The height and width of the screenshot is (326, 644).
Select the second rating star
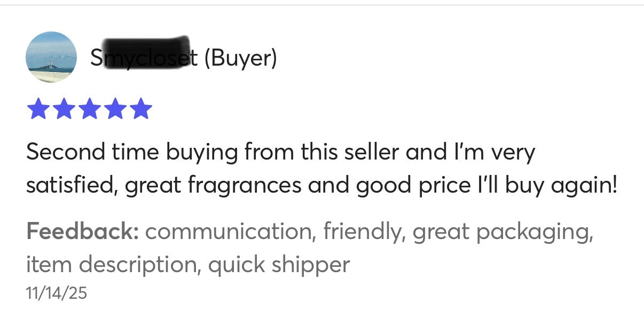pyautogui.click(x=63, y=109)
